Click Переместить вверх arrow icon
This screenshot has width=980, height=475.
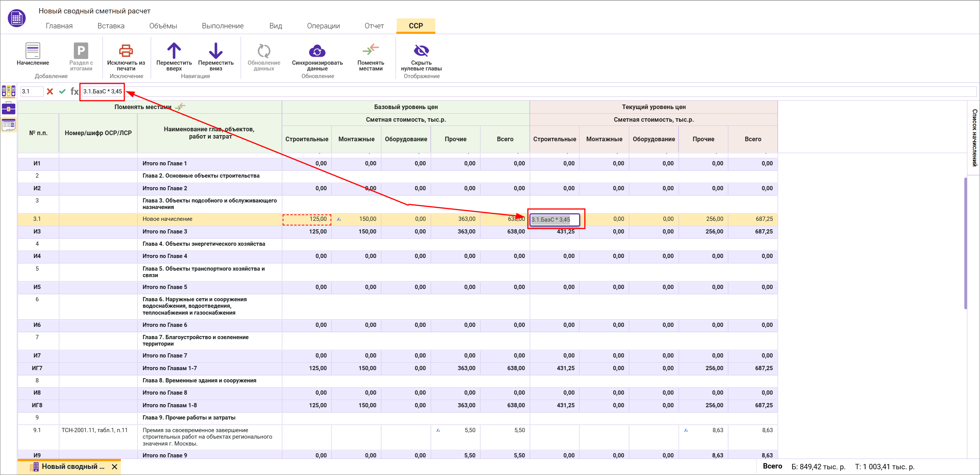tap(174, 51)
